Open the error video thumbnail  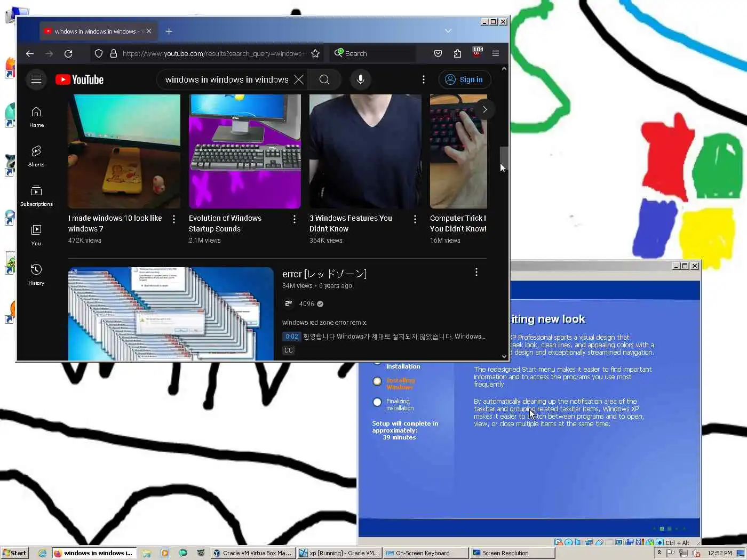[171, 314]
